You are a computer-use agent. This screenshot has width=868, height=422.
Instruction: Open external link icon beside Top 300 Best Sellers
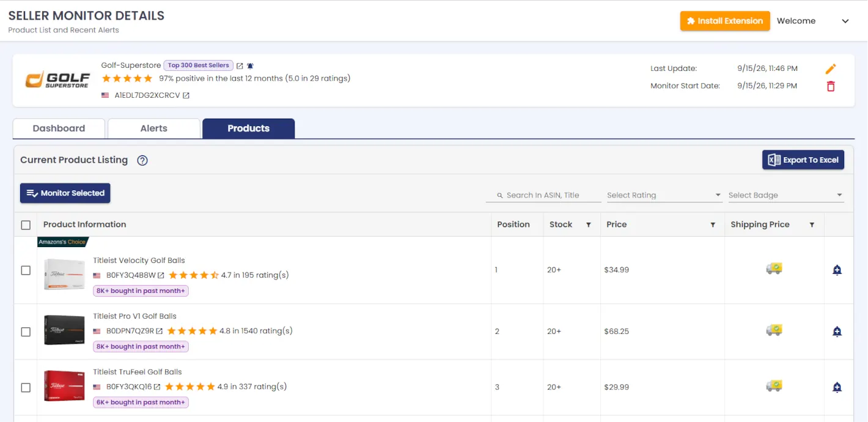pos(240,65)
